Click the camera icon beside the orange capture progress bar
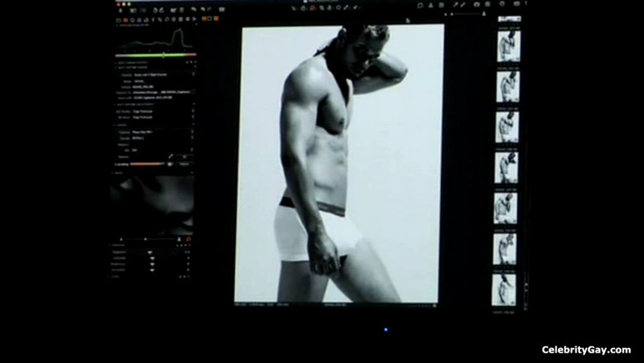The image size is (644, 363). [170, 164]
